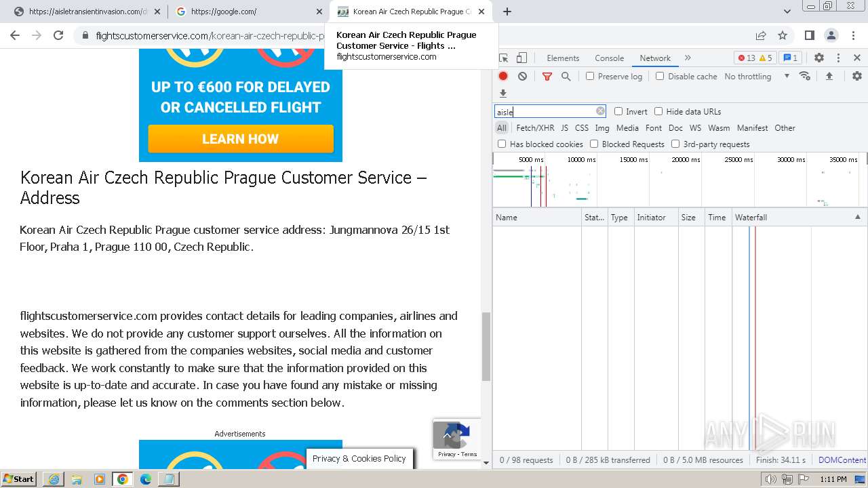Import HAR file upload arrow
This screenshot has width=868, height=488.
click(x=829, y=77)
